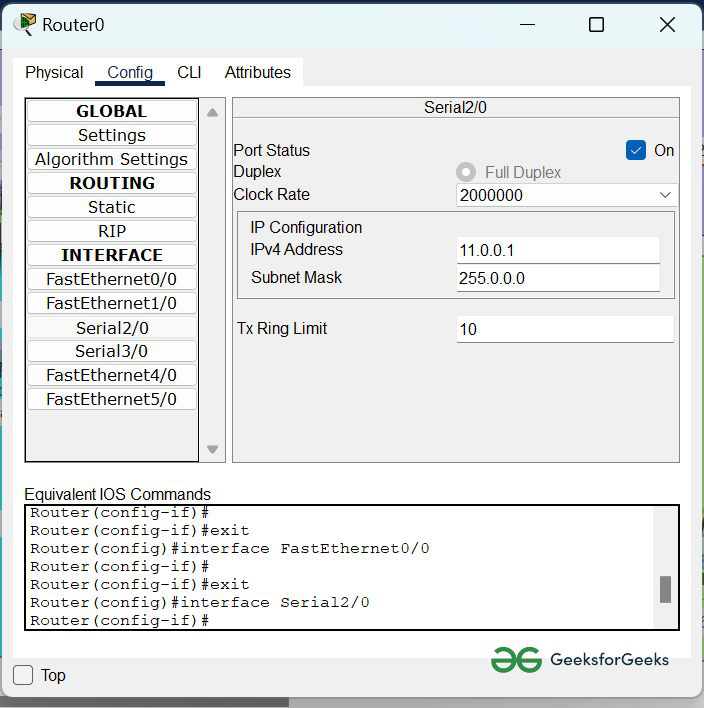Open the FastEthernet0/0 interface settings

pyautogui.click(x=111, y=279)
